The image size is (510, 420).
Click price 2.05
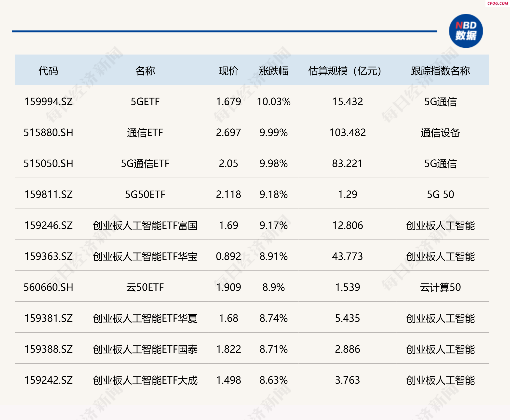(x=228, y=164)
